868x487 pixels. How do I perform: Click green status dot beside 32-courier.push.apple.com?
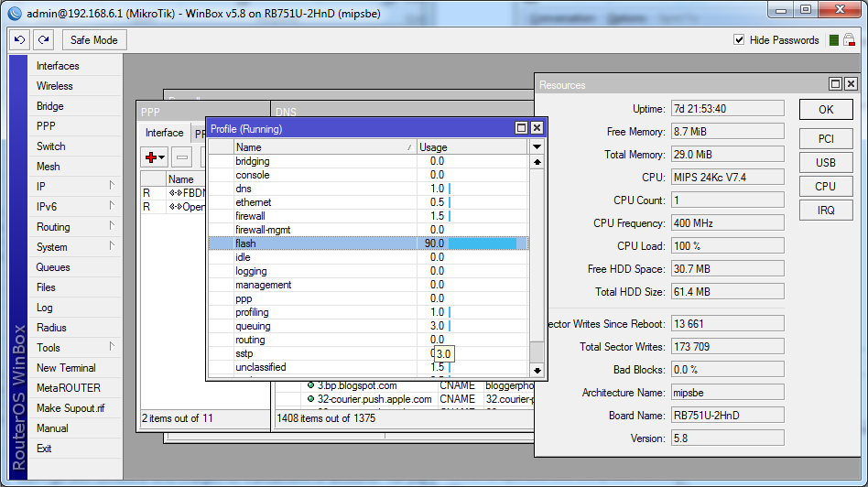click(310, 398)
